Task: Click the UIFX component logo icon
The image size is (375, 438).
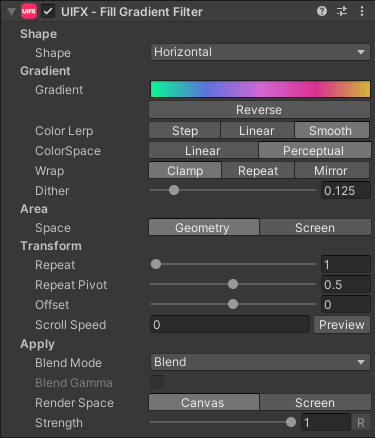Action: click(29, 11)
